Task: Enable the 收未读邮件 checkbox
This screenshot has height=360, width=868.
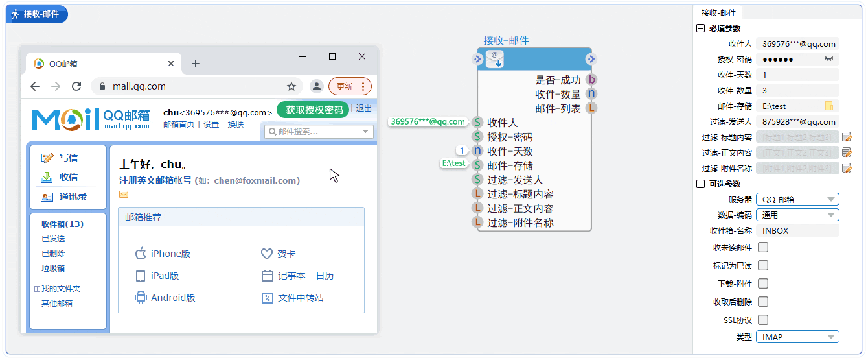Action: (763, 247)
